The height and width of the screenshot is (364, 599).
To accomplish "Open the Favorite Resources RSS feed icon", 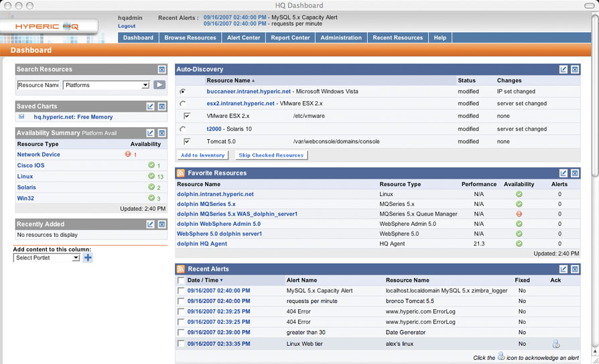I will click(181, 173).
